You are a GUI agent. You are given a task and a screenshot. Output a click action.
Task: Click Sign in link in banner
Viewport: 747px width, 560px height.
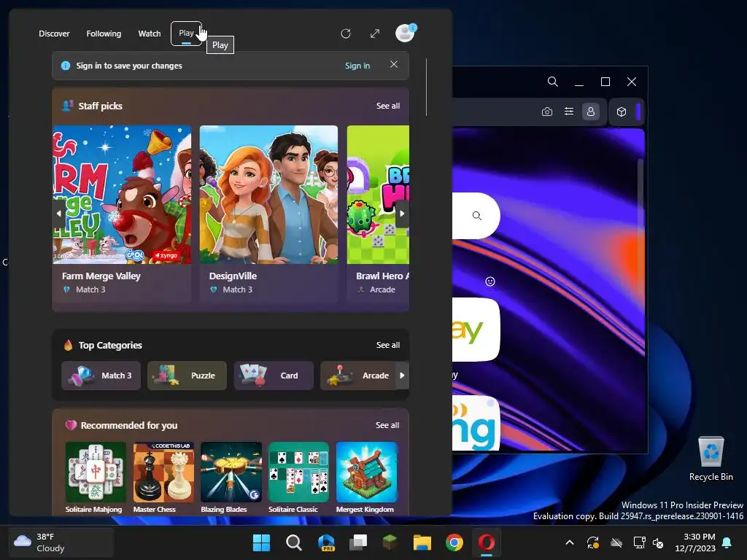tap(357, 66)
